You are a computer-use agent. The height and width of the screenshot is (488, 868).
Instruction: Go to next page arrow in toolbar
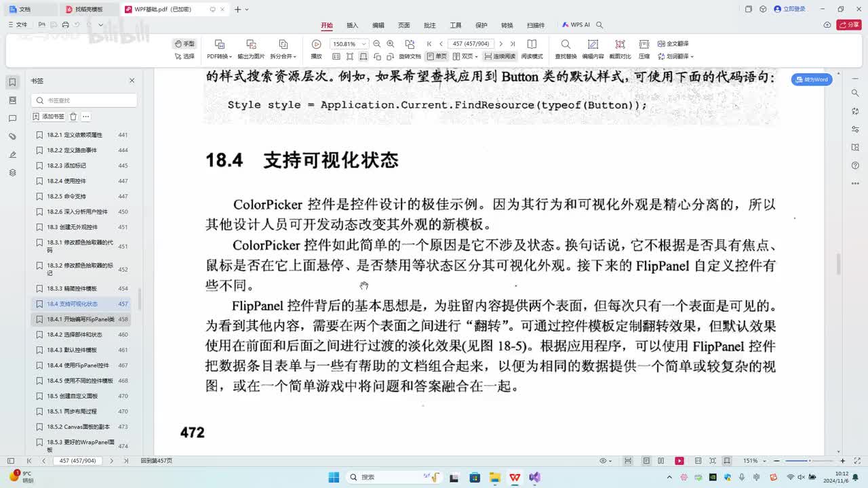click(500, 43)
